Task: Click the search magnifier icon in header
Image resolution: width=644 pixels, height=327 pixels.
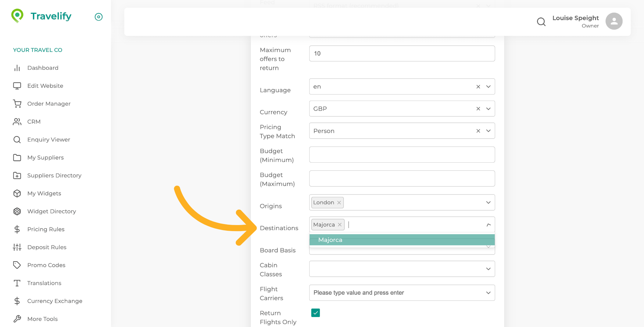Action: (541, 22)
